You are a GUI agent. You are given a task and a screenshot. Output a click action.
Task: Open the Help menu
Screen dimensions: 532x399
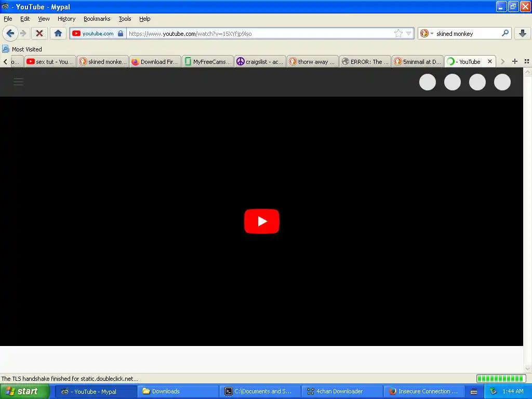tap(145, 19)
